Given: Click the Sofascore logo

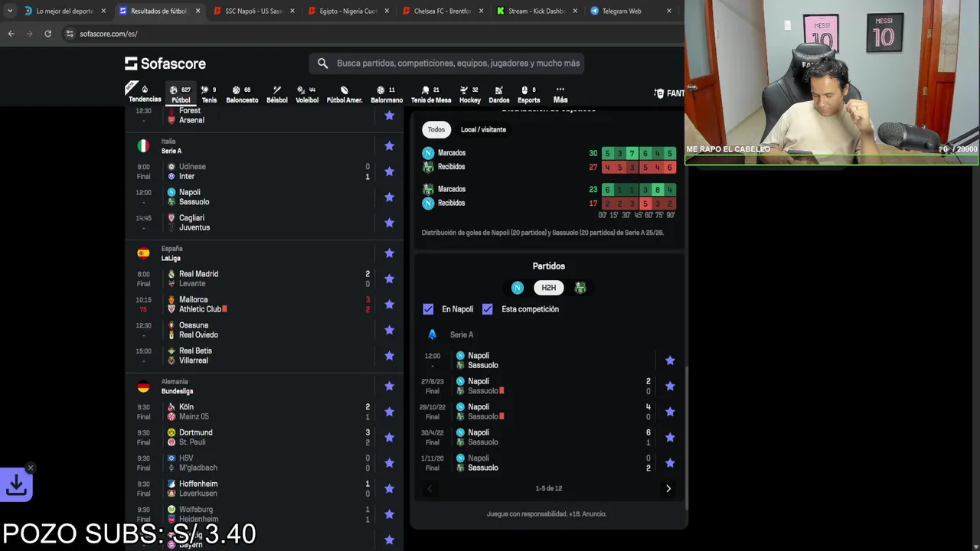Looking at the screenshot, I should [x=165, y=64].
